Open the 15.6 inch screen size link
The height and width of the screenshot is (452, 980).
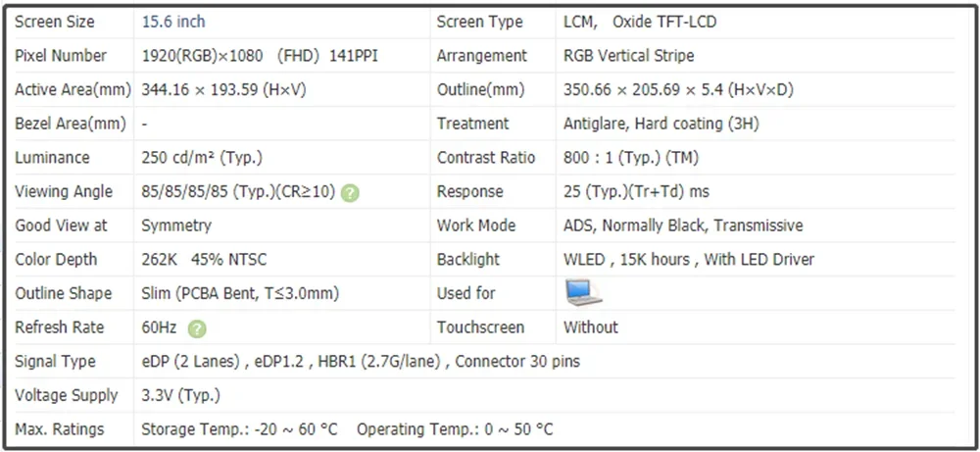[x=173, y=22]
